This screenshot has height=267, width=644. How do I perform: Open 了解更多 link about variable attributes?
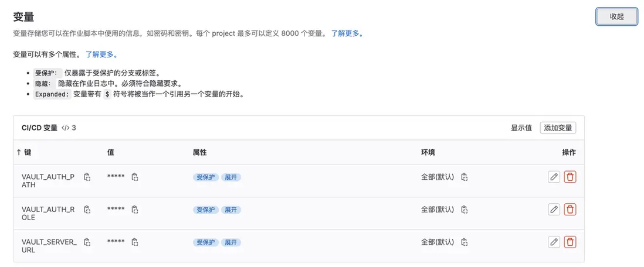tap(101, 54)
